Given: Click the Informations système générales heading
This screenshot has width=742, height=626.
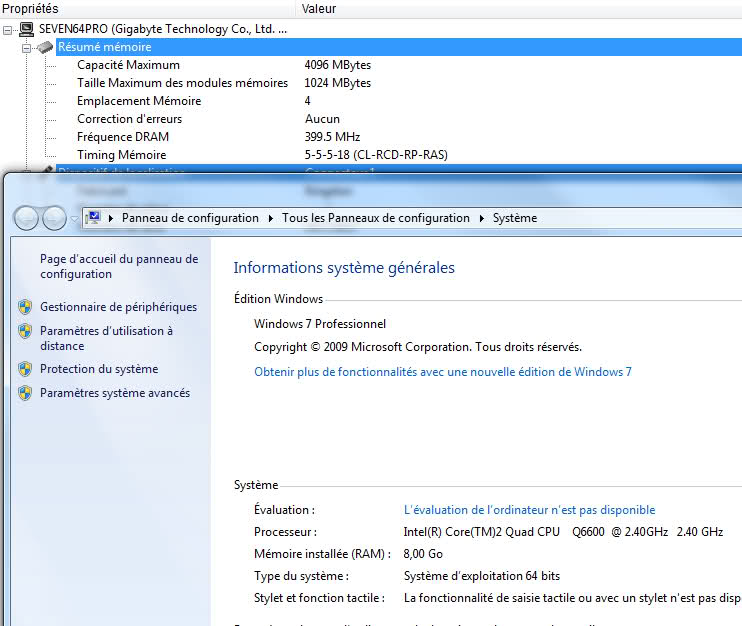Looking at the screenshot, I should [344, 268].
